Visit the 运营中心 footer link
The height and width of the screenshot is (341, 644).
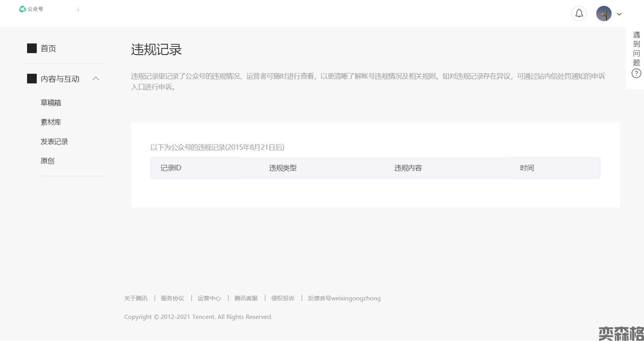209,298
